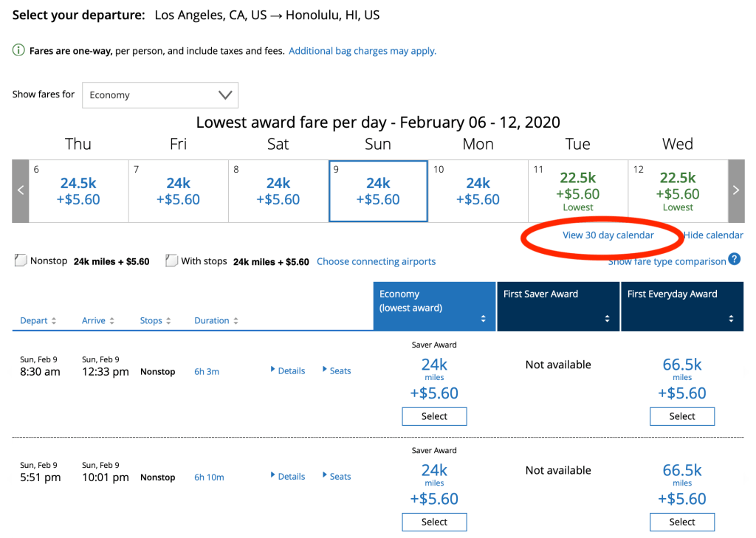756x538 pixels.
Task: Sort by First Saver Award column
Action: coord(607,319)
